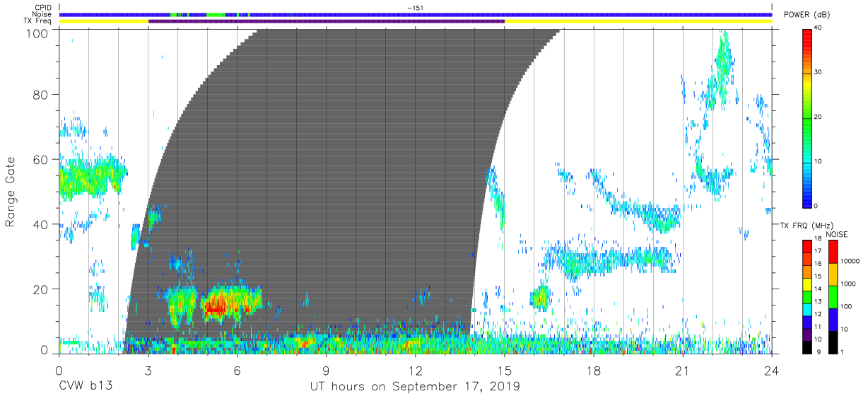Click the -151 CPID value
868x401 pixels.
(415, 7)
